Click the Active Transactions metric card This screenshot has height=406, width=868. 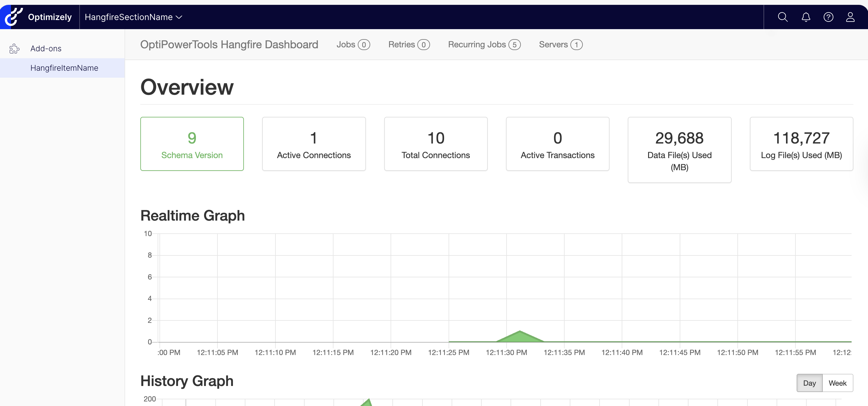tap(557, 144)
